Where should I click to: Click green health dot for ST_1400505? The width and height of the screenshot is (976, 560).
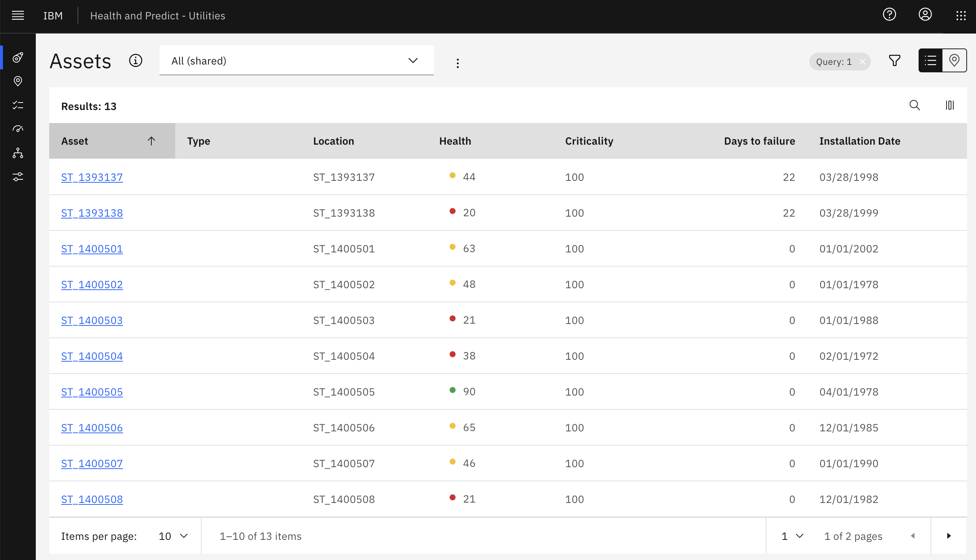(x=452, y=390)
